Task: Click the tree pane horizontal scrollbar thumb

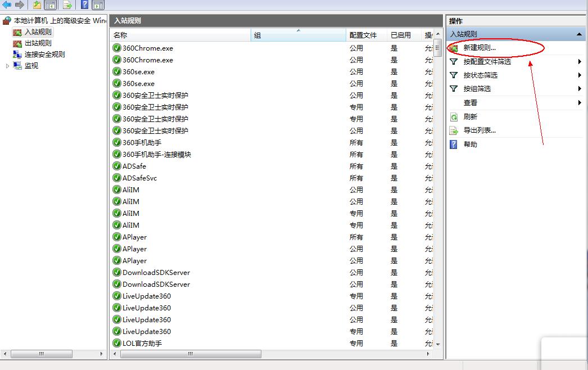Action: pos(42,354)
